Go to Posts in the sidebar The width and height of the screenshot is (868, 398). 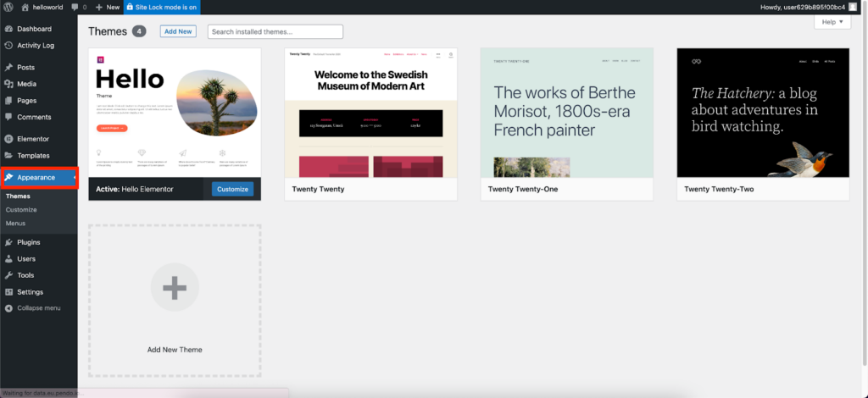tap(25, 67)
